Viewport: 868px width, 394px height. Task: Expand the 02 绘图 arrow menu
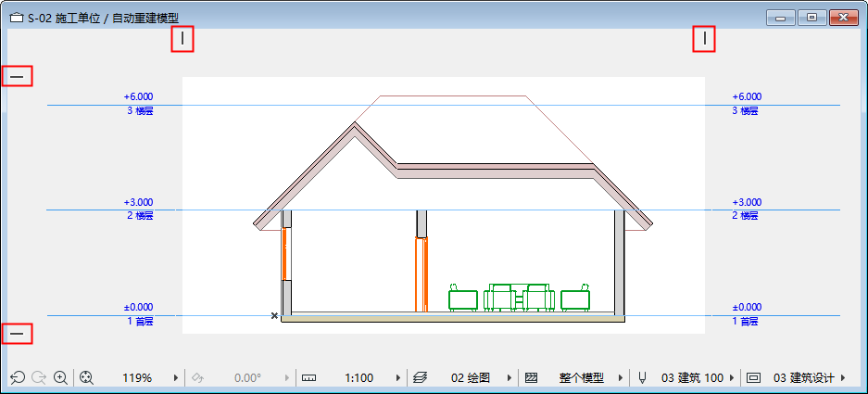[509, 378]
